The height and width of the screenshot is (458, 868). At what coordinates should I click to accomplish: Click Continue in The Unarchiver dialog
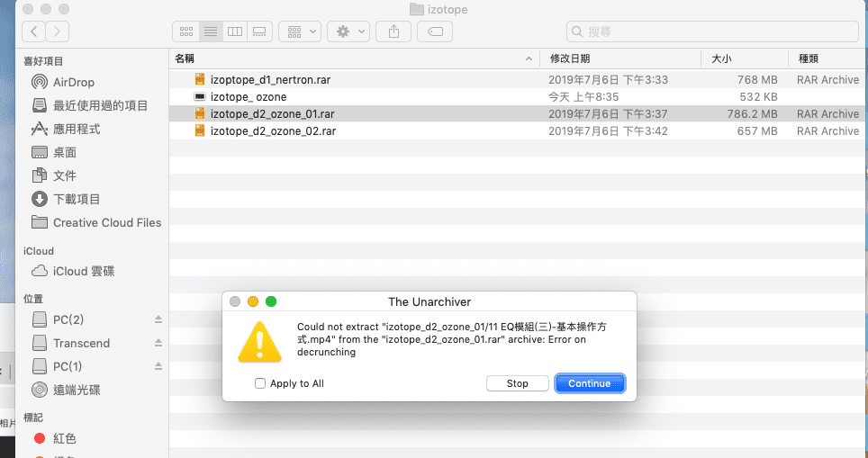(590, 383)
